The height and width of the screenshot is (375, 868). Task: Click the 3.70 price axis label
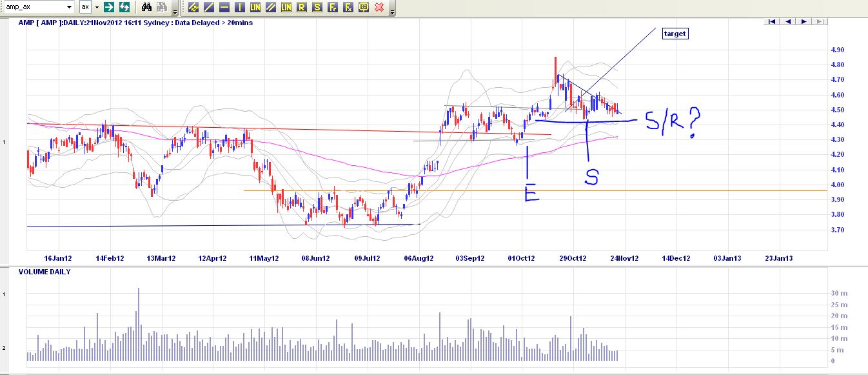pos(838,230)
